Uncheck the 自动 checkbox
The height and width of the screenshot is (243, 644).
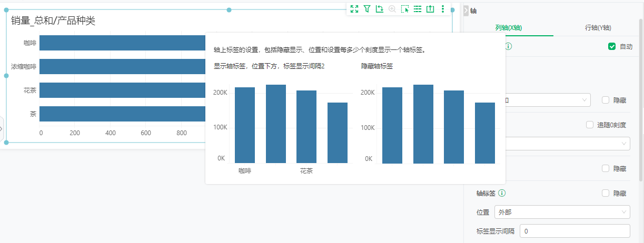pos(612,46)
